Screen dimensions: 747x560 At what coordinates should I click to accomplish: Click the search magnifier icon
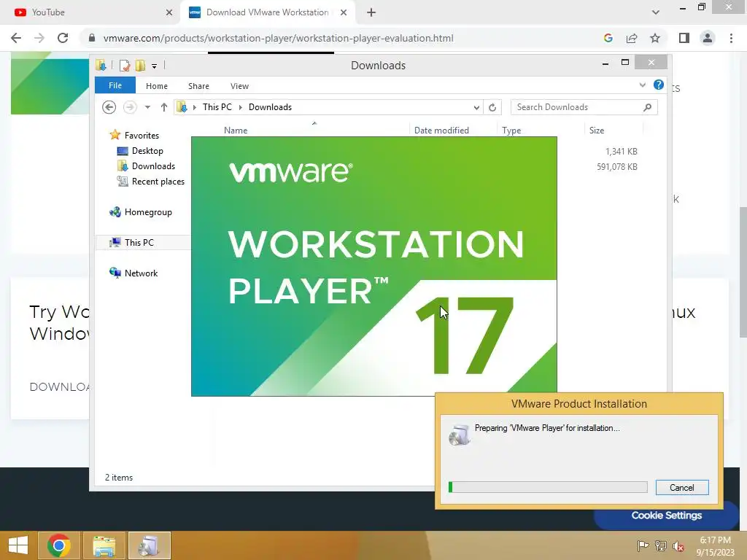click(x=648, y=107)
